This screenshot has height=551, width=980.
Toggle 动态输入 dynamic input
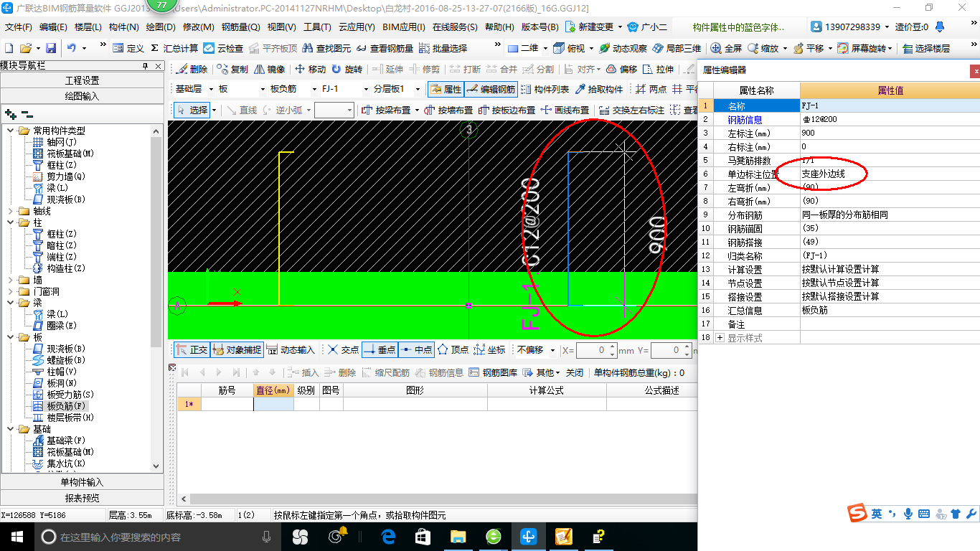click(291, 349)
